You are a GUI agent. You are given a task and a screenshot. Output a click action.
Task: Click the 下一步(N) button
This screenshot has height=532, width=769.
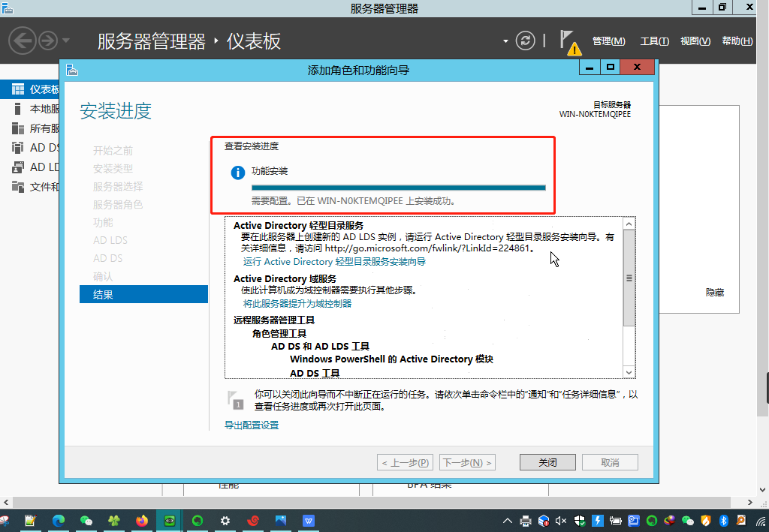[467, 462]
